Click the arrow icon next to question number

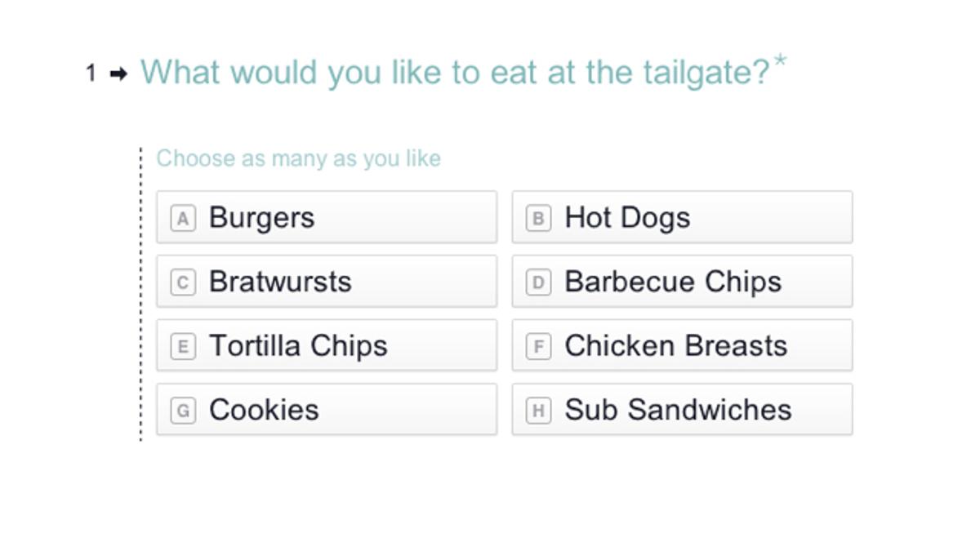(x=118, y=74)
